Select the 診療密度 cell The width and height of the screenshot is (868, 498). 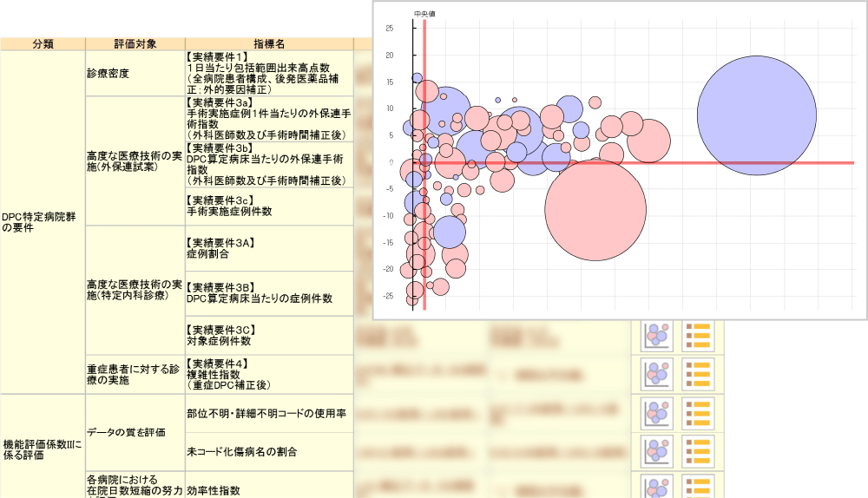135,74
